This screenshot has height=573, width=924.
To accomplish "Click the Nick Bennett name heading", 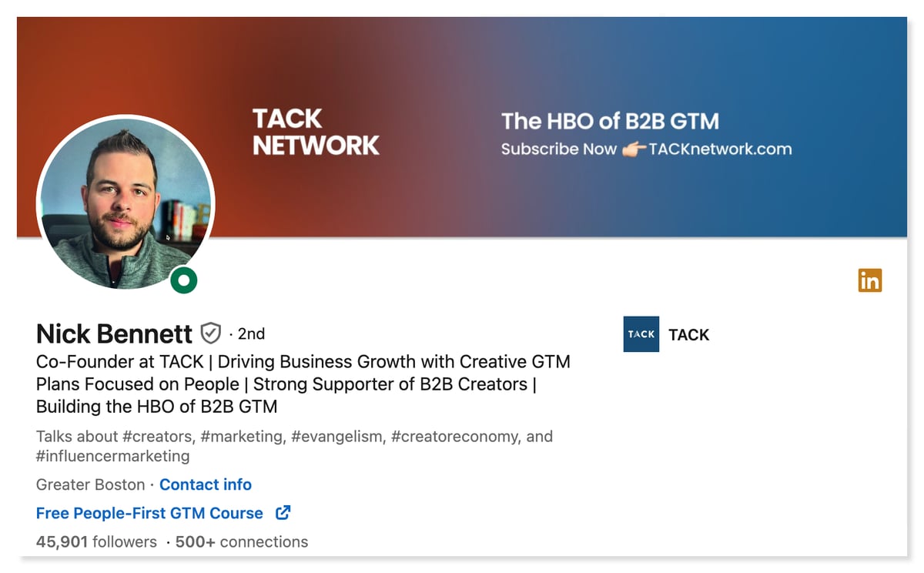I will click(x=114, y=333).
